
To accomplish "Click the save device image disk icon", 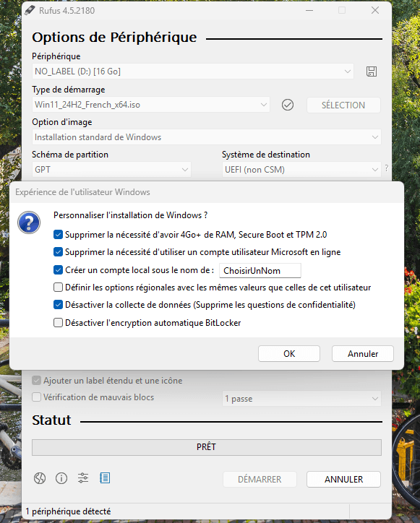I will 372,72.
